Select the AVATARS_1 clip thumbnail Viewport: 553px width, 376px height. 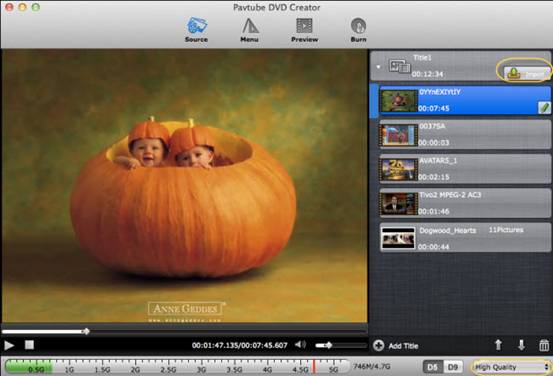399,169
